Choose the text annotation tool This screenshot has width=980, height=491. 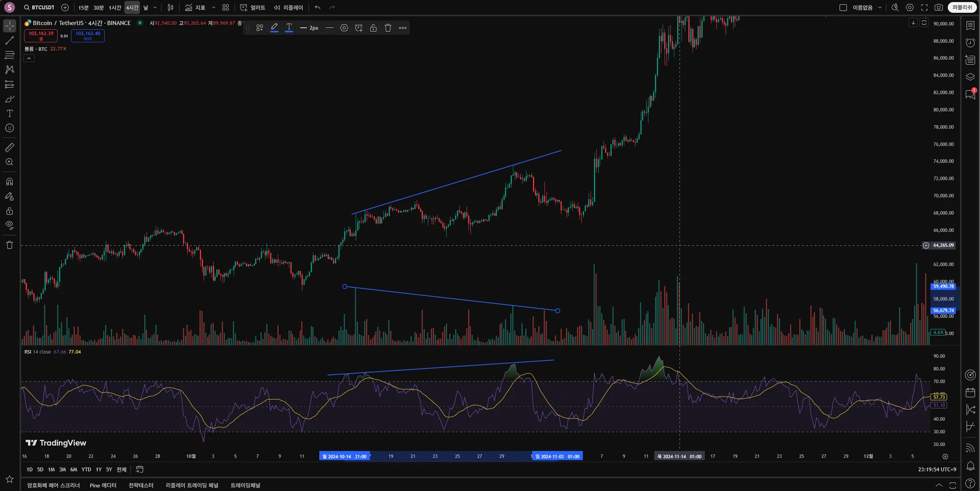pyautogui.click(x=10, y=113)
